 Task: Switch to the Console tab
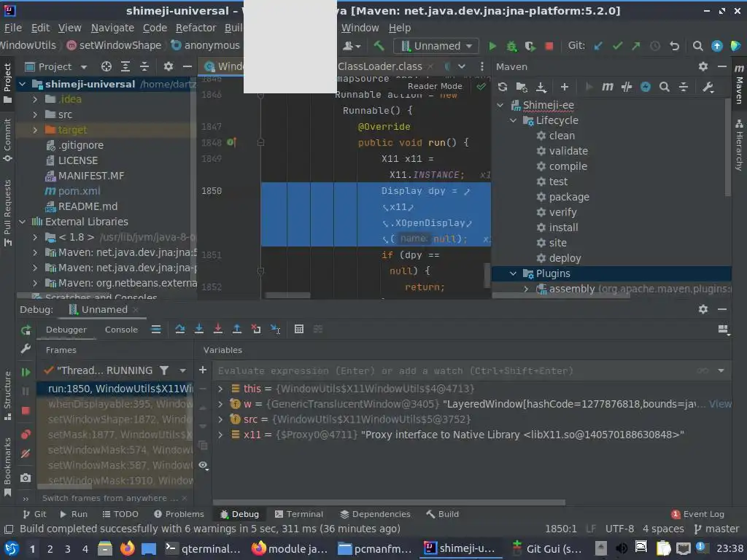(121, 330)
